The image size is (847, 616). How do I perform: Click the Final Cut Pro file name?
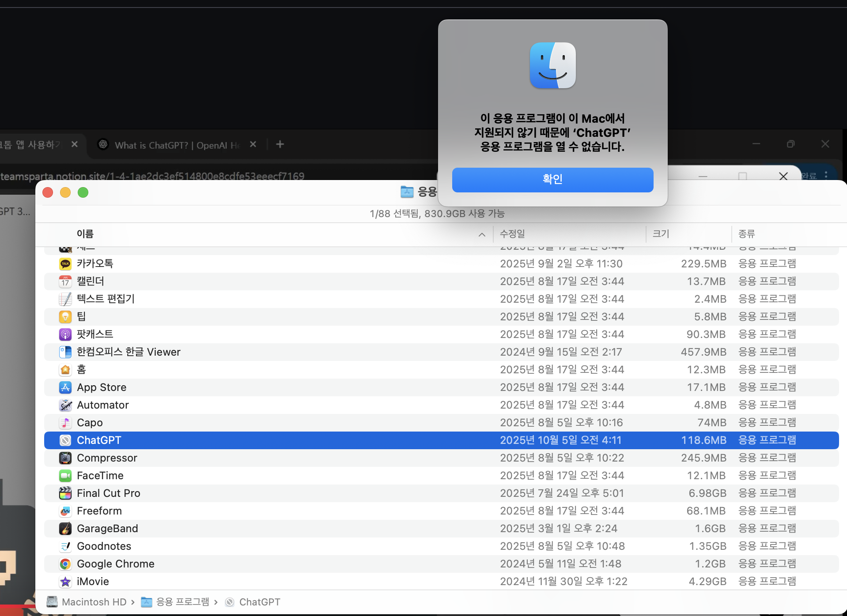[x=109, y=493]
